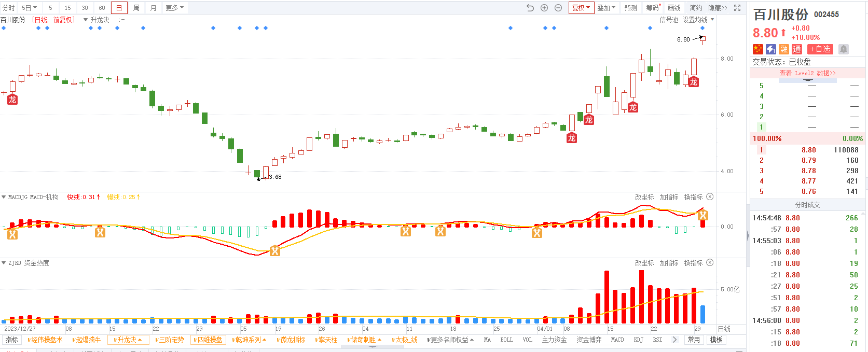
Task: Click 换指标 in MACDJG panel
Action: coord(693,197)
